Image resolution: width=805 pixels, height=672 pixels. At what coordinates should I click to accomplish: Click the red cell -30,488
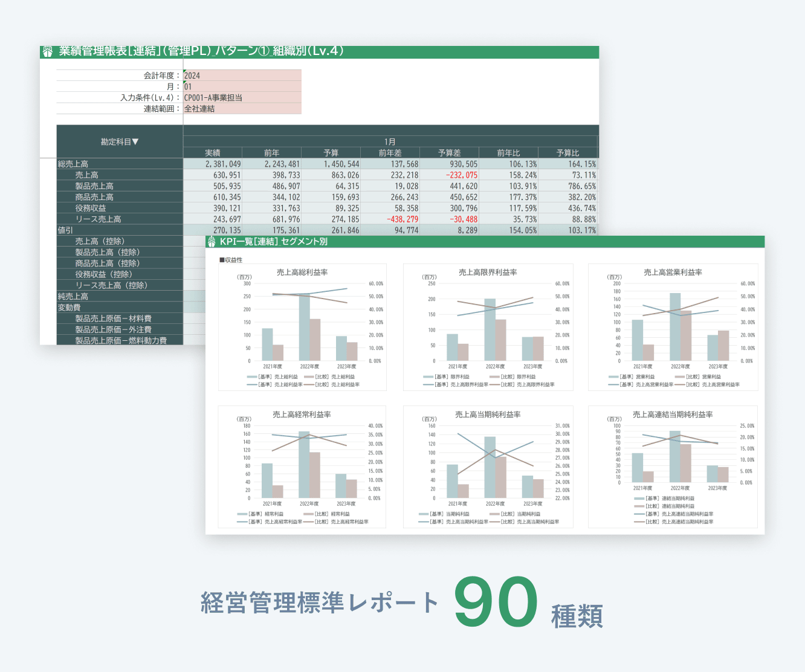coord(450,219)
